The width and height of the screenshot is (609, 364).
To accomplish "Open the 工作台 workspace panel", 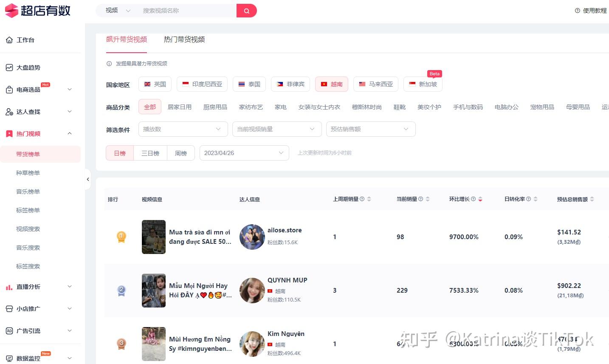I will tap(25, 40).
